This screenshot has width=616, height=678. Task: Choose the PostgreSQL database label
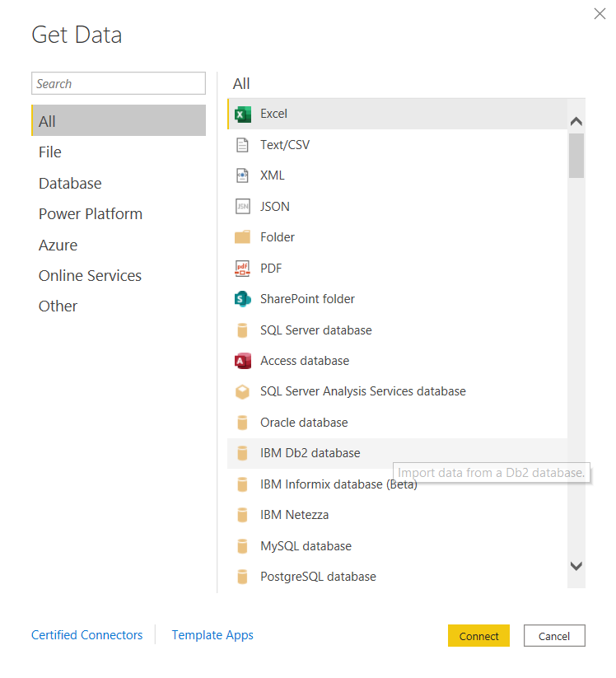(x=318, y=577)
